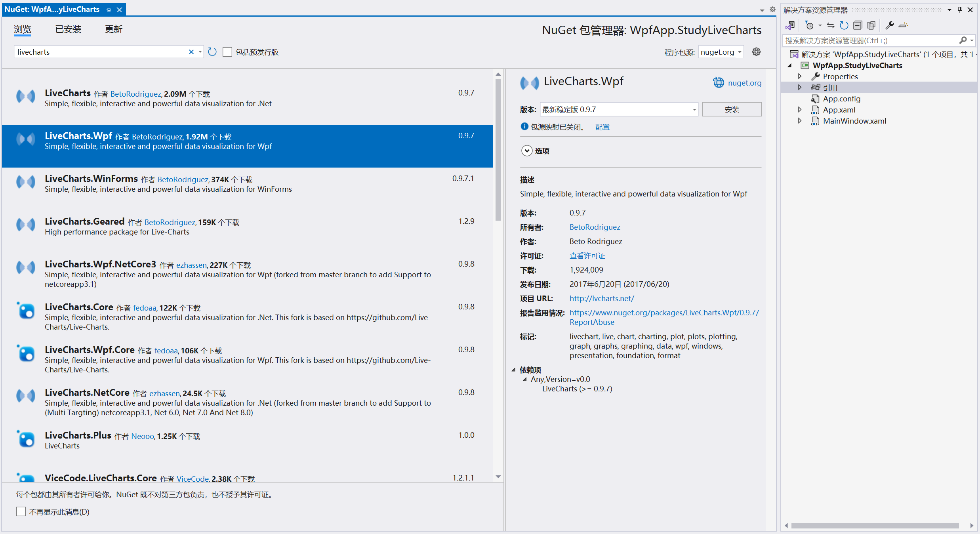Click the package list vertical scrollbar thumb
980x534 pixels.
tap(498, 151)
